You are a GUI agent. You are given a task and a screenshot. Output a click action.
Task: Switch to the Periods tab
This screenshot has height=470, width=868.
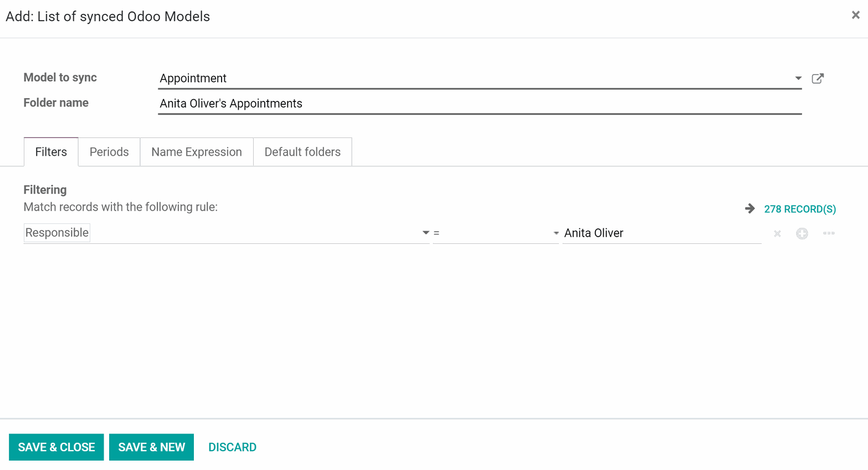point(109,152)
